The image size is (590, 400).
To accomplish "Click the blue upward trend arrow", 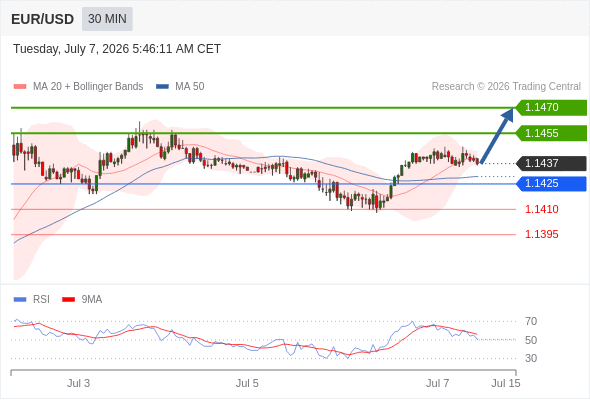I will point(497,136).
